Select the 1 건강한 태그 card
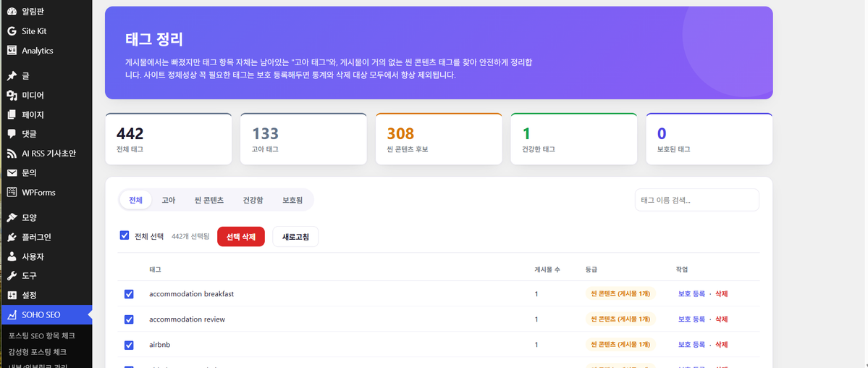 [x=573, y=138]
